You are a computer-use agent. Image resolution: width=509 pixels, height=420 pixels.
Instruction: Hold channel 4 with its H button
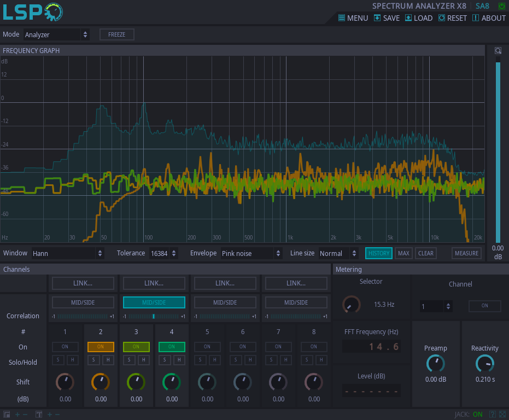[179, 360]
